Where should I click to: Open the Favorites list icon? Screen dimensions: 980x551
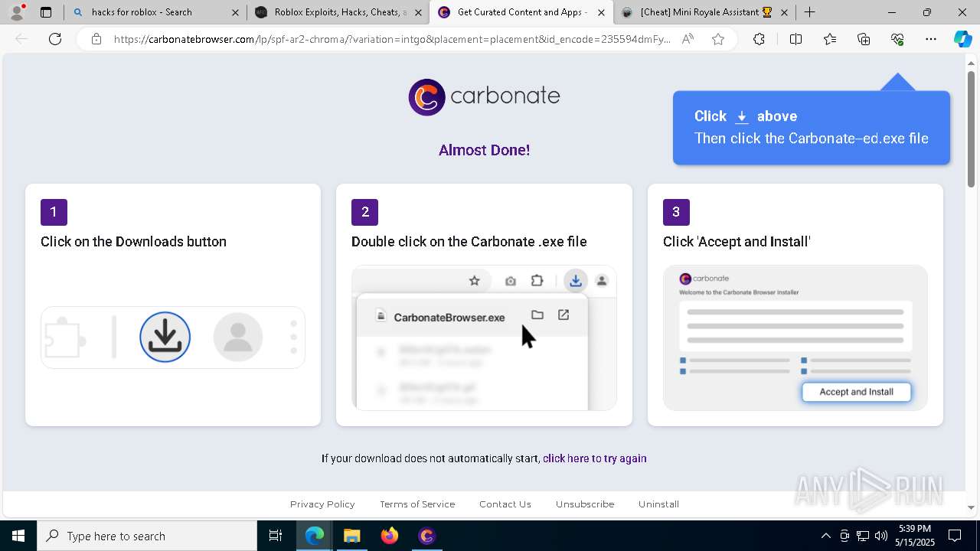tap(830, 39)
